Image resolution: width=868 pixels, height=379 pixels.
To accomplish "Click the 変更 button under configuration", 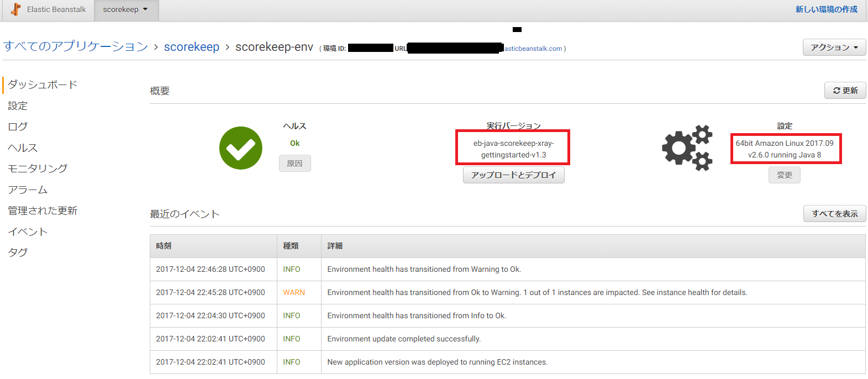I will (785, 175).
